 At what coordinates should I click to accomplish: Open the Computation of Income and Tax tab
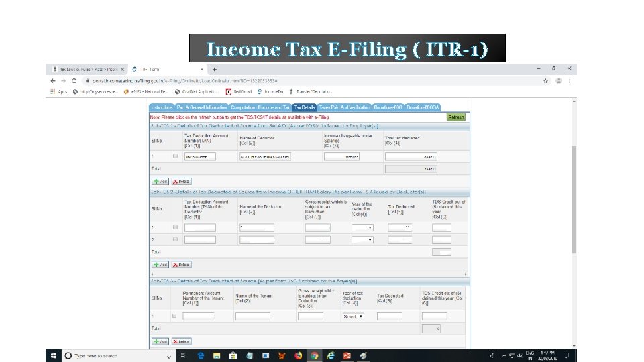[x=260, y=107]
